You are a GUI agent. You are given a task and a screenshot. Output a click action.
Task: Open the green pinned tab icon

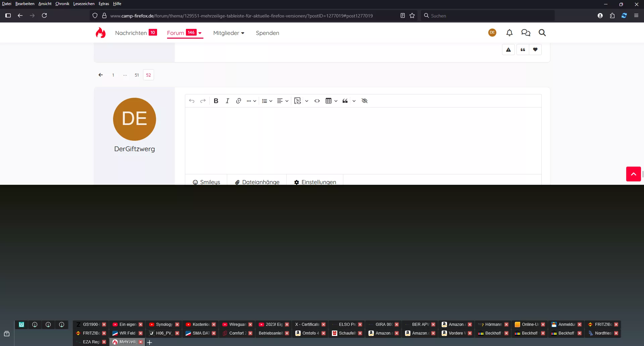point(21,325)
